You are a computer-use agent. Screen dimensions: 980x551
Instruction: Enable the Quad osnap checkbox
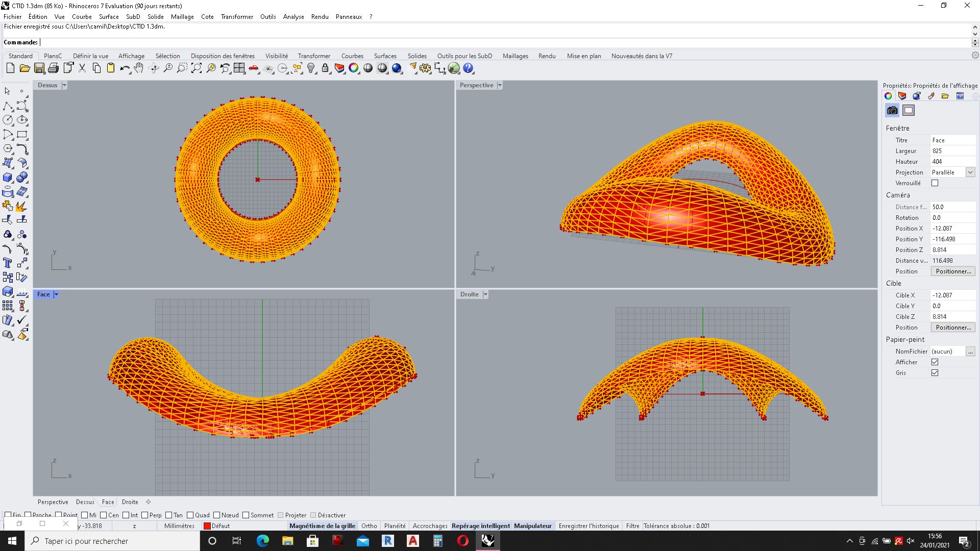click(x=190, y=515)
